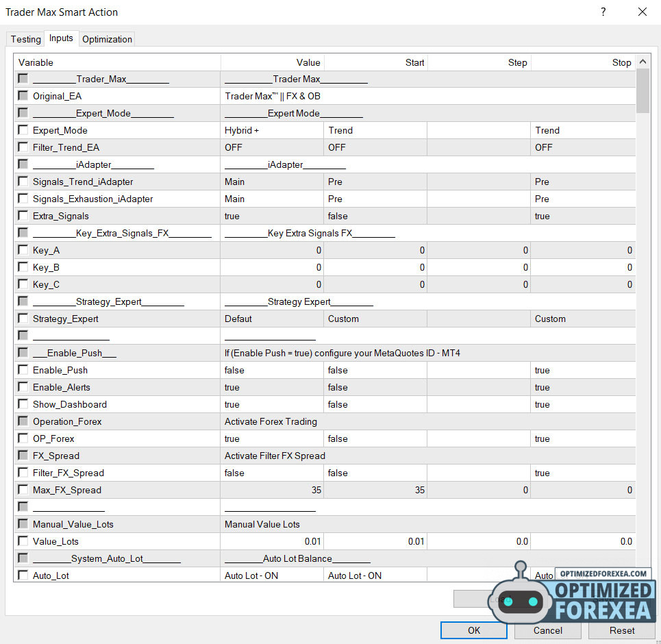
Task: Switch to the Testing tab
Action: [26, 39]
